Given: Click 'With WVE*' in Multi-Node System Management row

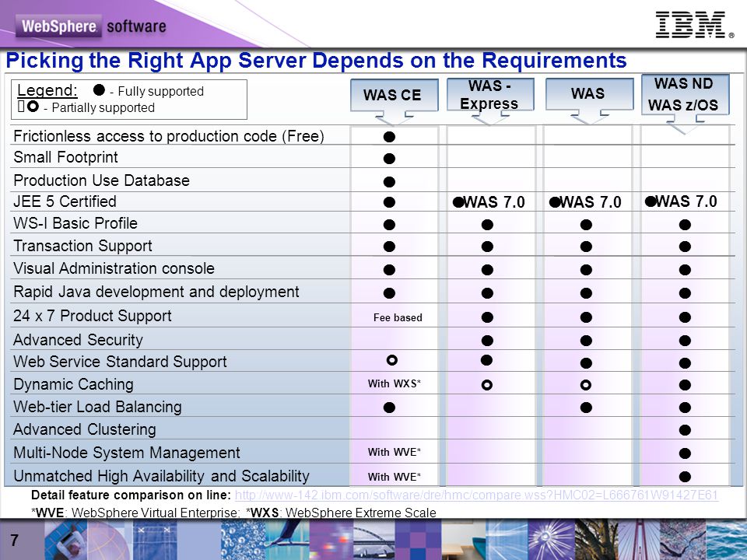Looking at the screenshot, I should pos(394,453).
